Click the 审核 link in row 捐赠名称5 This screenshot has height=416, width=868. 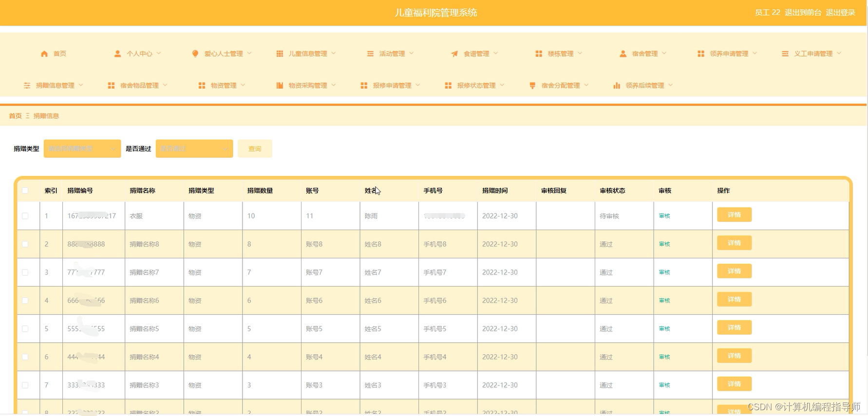pos(664,329)
